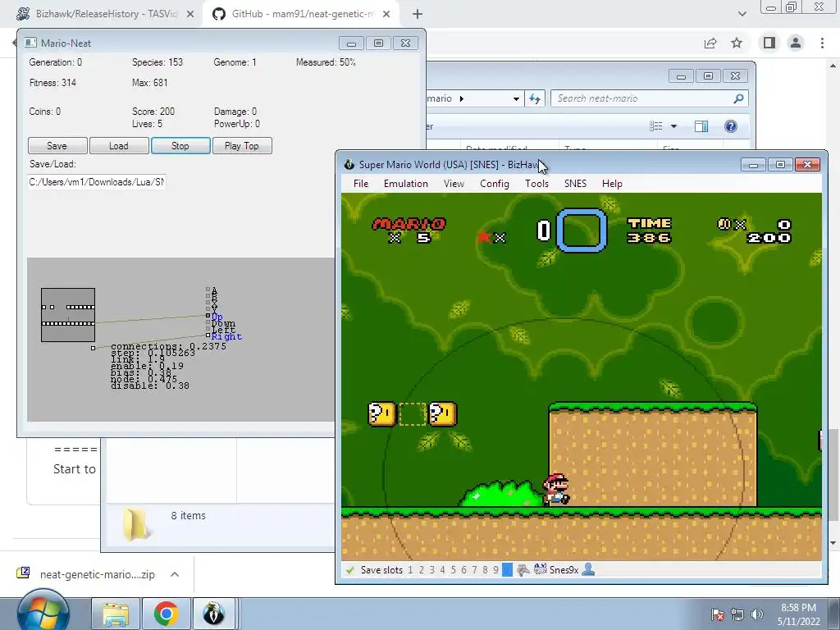Open the Help menu in BizHawk

click(x=612, y=184)
